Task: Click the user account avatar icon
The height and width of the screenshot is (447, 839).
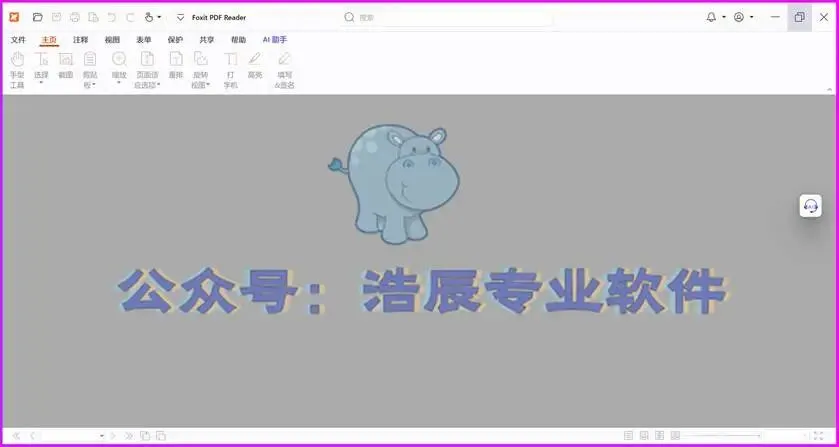Action: click(x=739, y=17)
